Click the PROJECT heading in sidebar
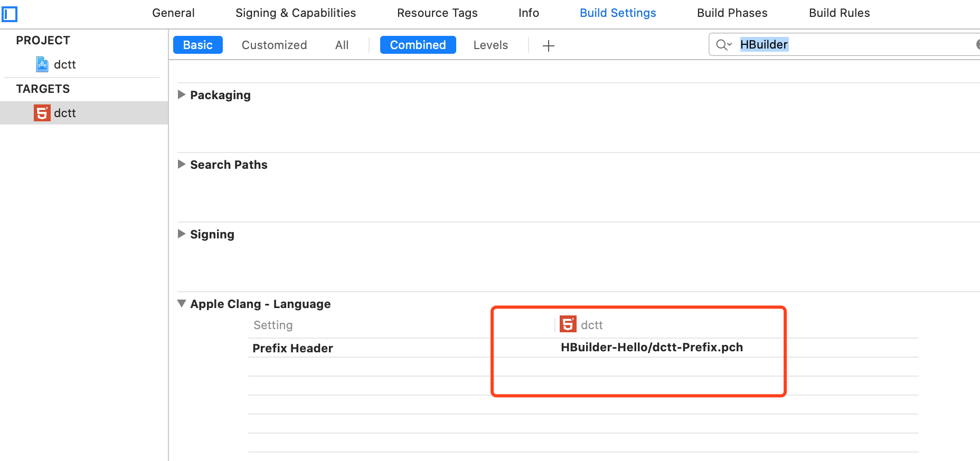This screenshot has width=980, height=461. point(43,41)
